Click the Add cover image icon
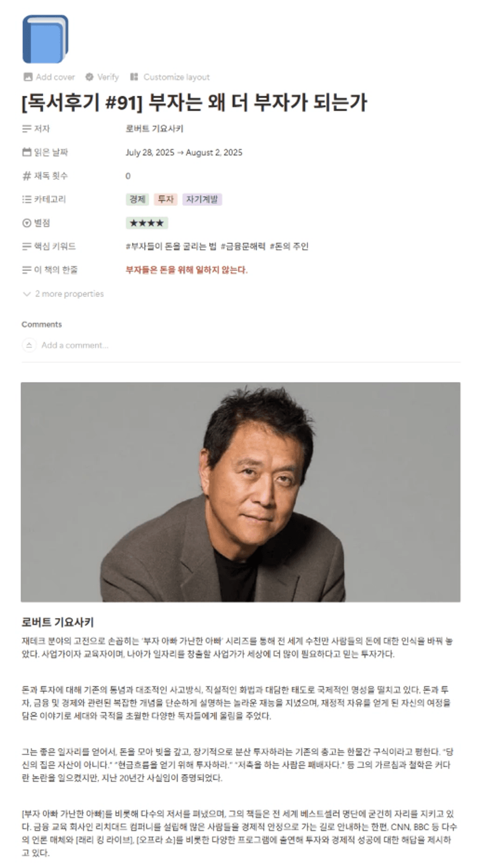 point(28,77)
